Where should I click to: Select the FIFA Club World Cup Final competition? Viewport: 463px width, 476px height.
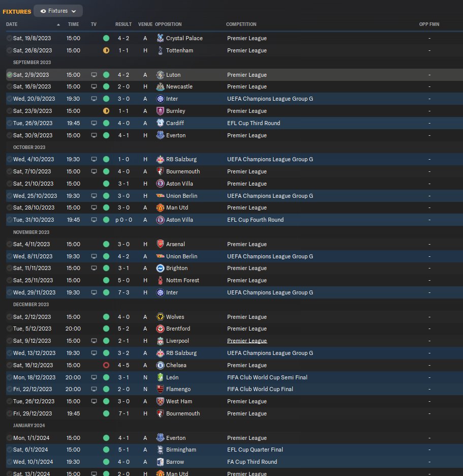pyautogui.click(x=260, y=389)
